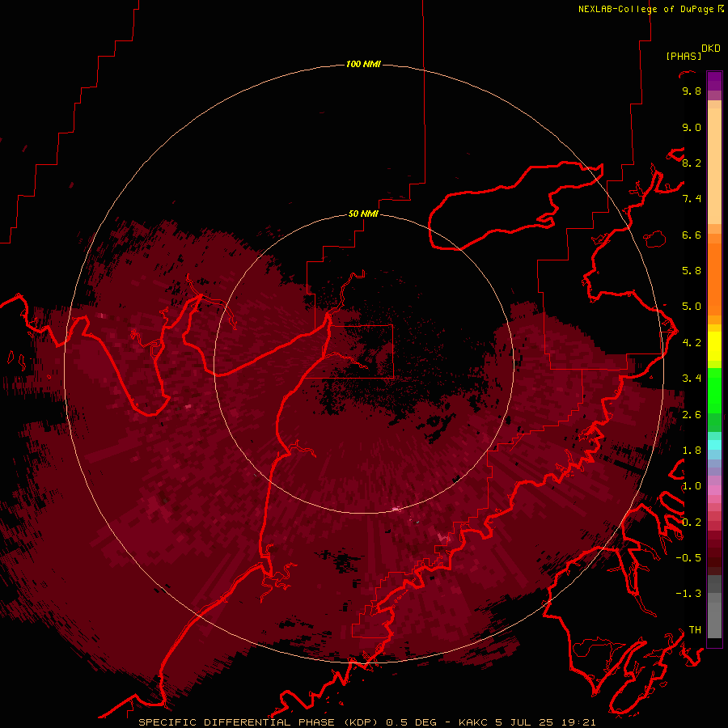The width and height of the screenshot is (728, 728).
Task: Pick the yellow segment of the color bar
Action: (714, 346)
